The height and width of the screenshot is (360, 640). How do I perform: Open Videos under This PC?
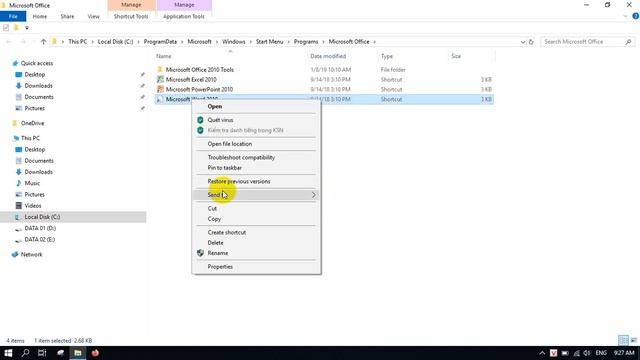pyautogui.click(x=33, y=206)
